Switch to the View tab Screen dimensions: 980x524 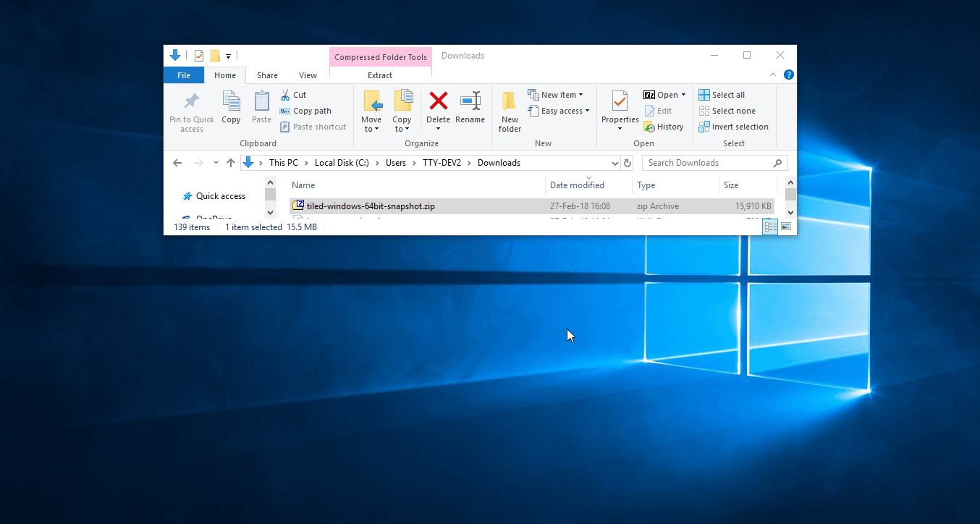click(308, 75)
